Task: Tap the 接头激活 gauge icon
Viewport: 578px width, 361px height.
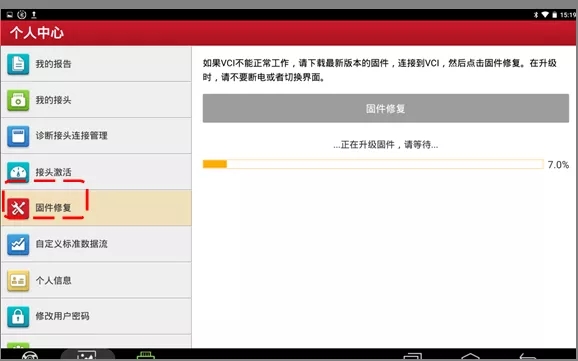Action: coord(18,172)
